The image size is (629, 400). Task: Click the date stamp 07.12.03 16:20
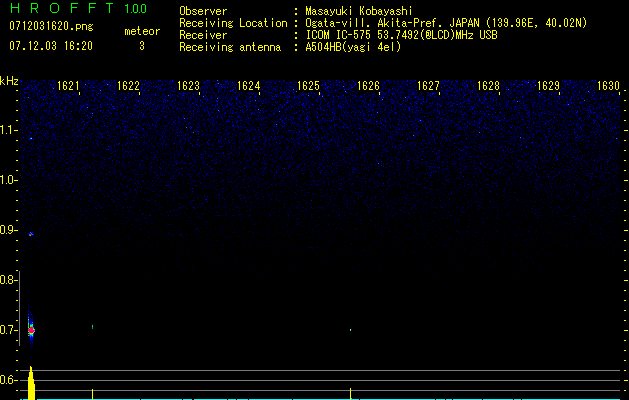pyautogui.click(x=51, y=46)
